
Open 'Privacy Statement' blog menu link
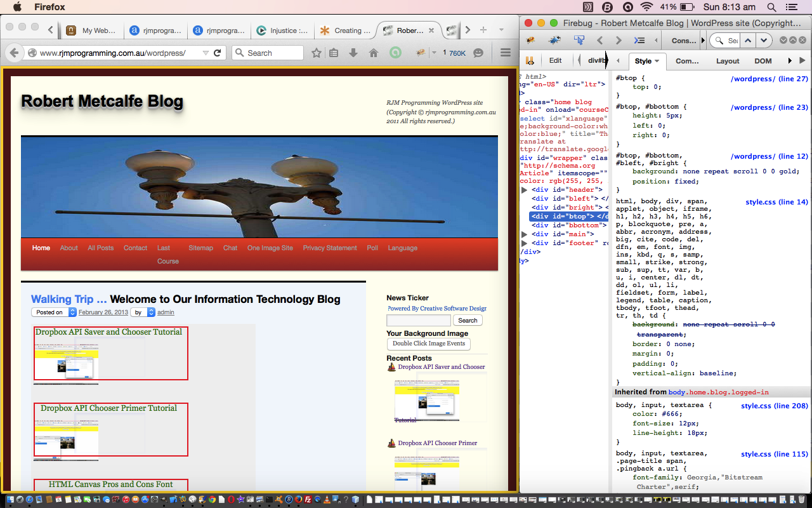click(330, 248)
